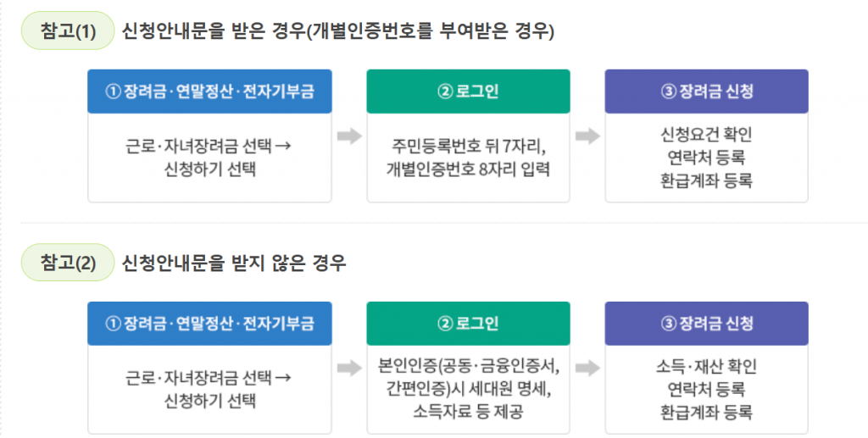Image resolution: width=868 pixels, height=438 pixels.
Task: Click heading 신청안내문을 받지 않은 경우
Action: [x=234, y=263]
